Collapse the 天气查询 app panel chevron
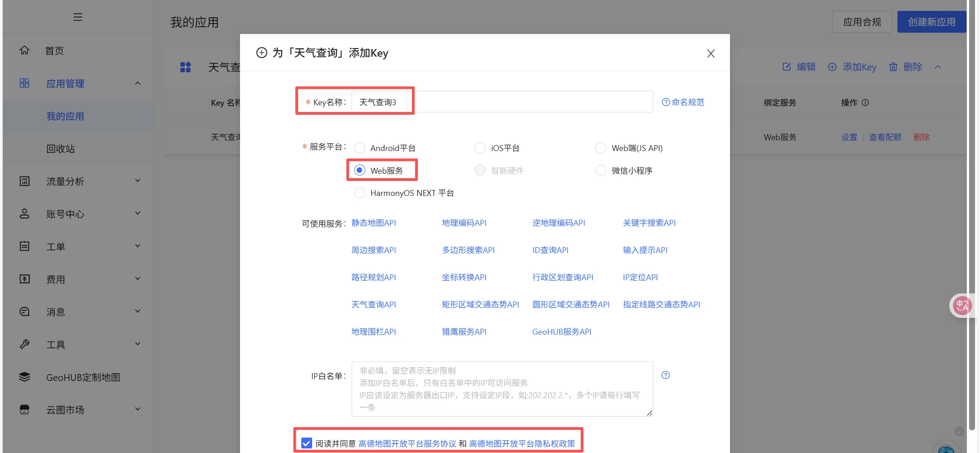 coord(938,67)
